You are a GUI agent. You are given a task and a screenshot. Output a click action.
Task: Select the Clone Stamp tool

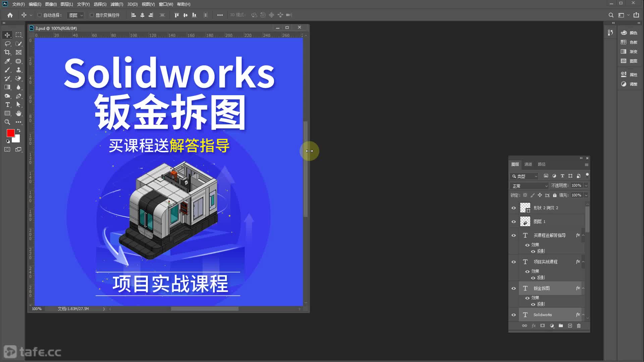click(x=18, y=70)
